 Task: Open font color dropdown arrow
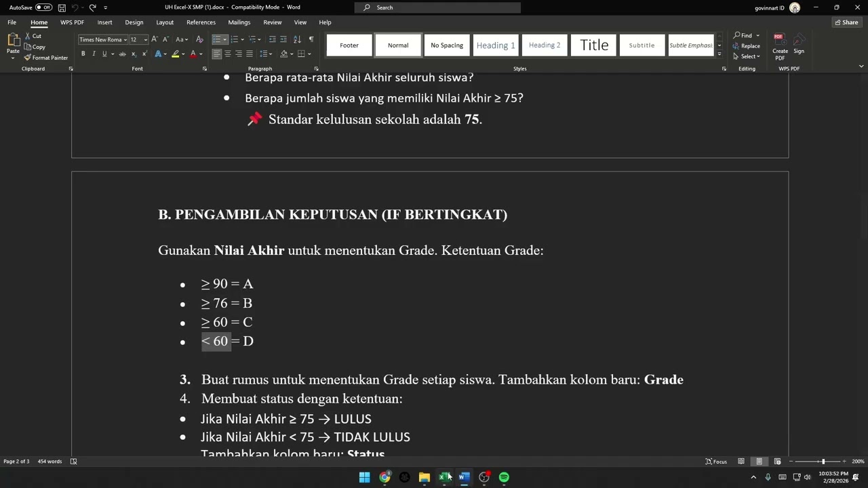pos(201,54)
